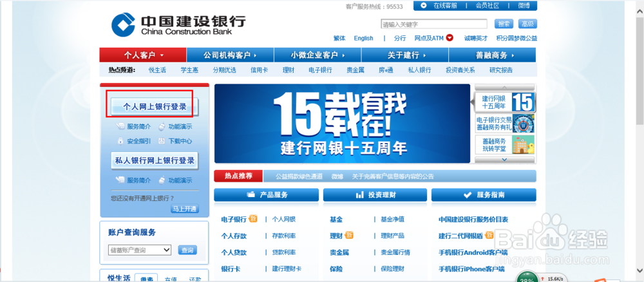Switch to English language
Screen dimensions: 644x282
coord(363,38)
